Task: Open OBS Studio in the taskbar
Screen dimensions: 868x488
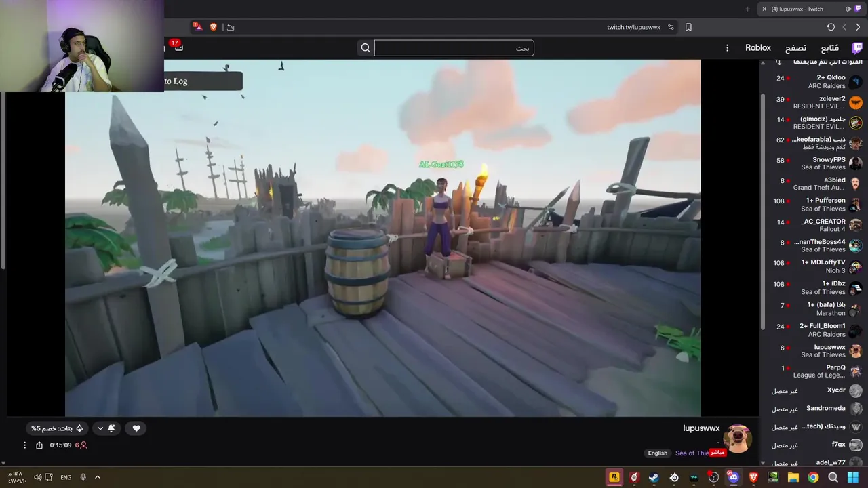Action: click(713, 477)
